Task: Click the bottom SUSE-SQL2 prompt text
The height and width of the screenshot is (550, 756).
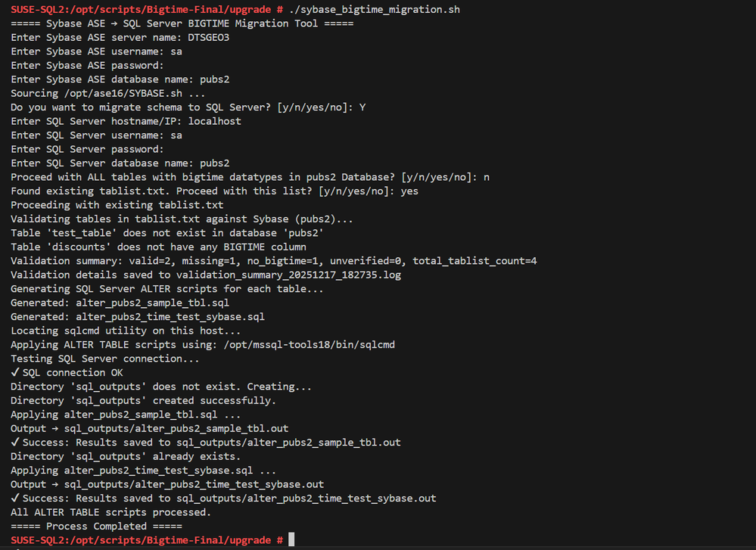Action: tap(147, 540)
